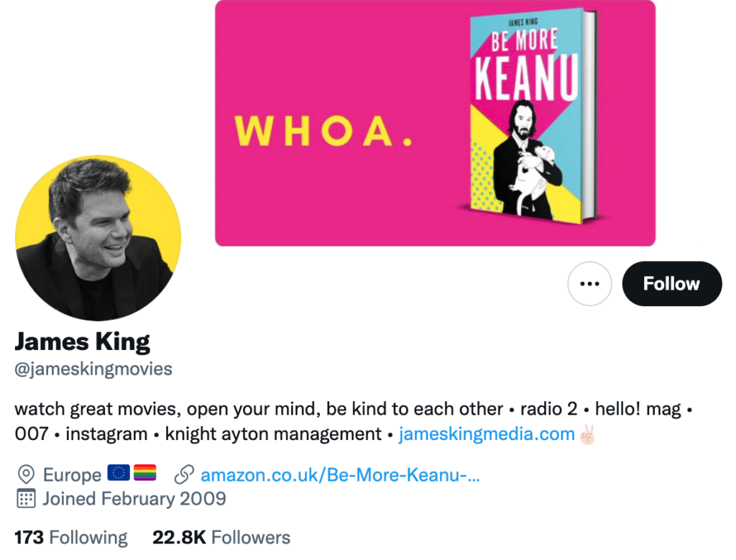The width and height of the screenshot is (736, 560).
Task: Click the black Follow button
Action: pos(671,284)
